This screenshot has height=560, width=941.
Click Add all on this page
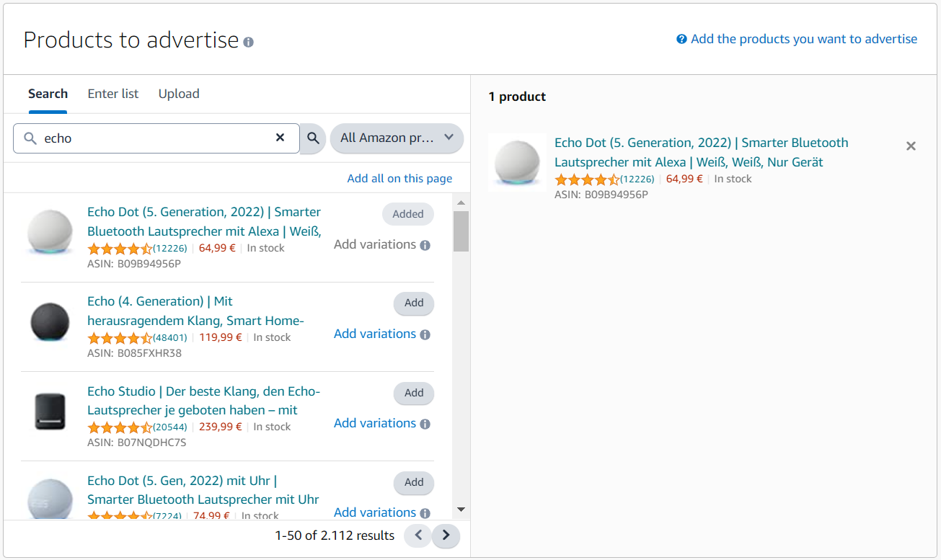[x=399, y=179]
